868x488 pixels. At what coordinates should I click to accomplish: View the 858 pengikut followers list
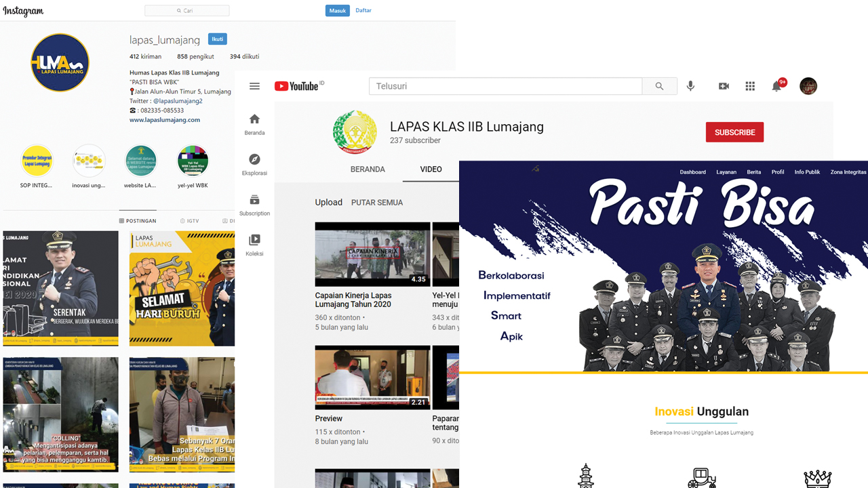pyautogui.click(x=196, y=57)
